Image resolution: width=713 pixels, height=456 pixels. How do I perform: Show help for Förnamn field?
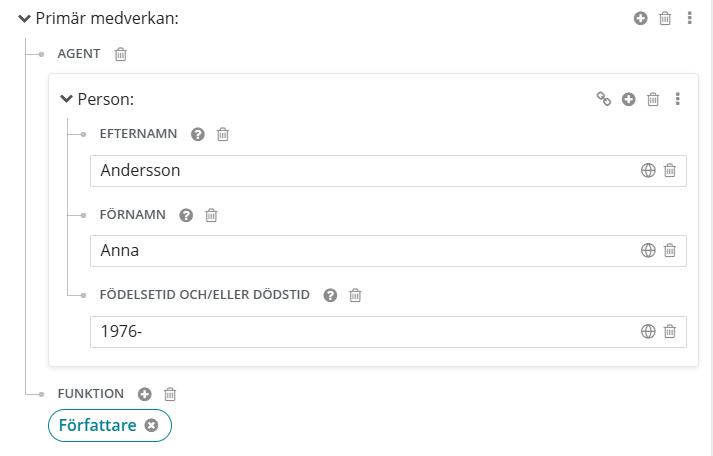point(185,215)
